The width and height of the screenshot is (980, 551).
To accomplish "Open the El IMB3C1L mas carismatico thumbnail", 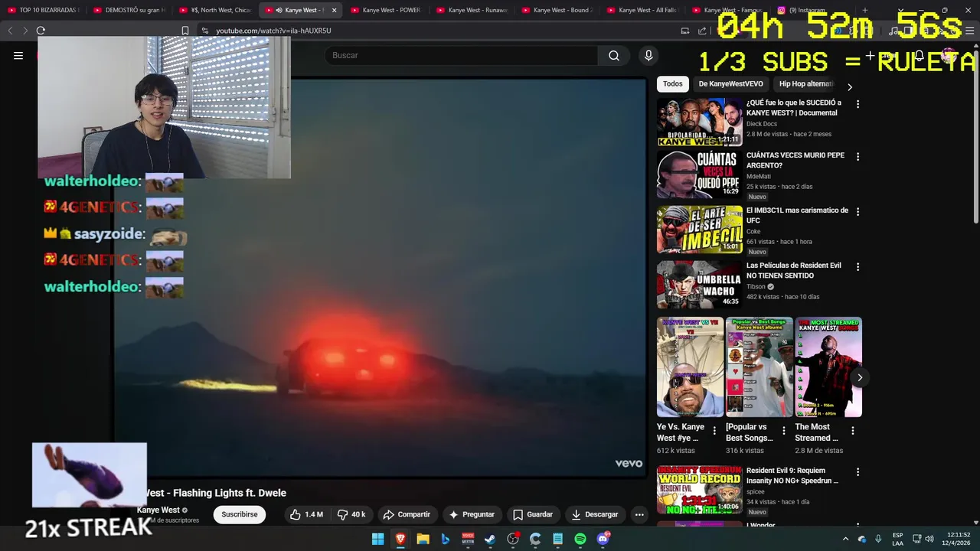I will (x=700, y=230).
